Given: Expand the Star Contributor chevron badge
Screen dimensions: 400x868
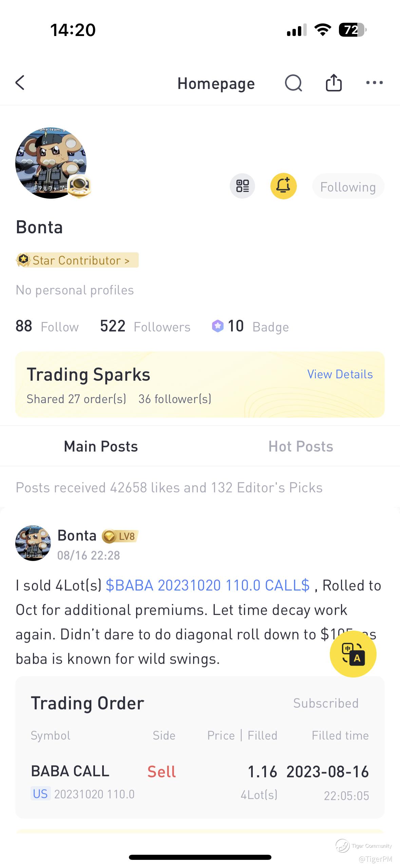Looking at the screenshot, I should 77,260.
